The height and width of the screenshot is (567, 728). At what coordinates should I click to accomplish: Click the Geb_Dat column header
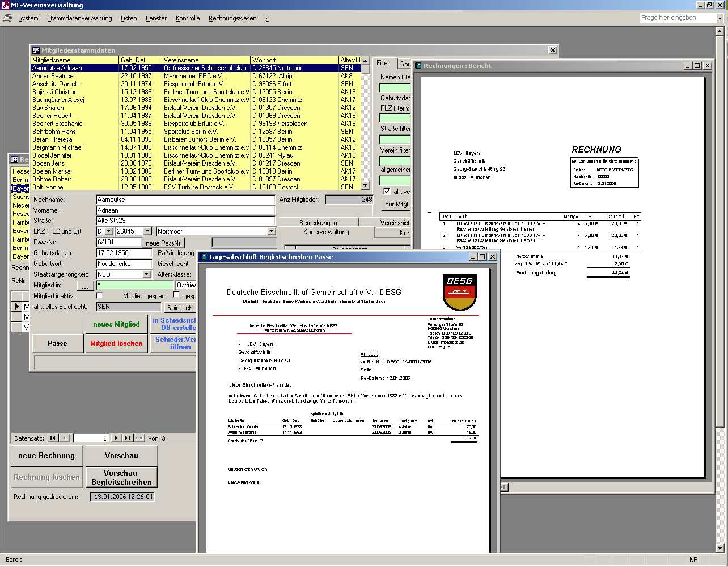141,60
